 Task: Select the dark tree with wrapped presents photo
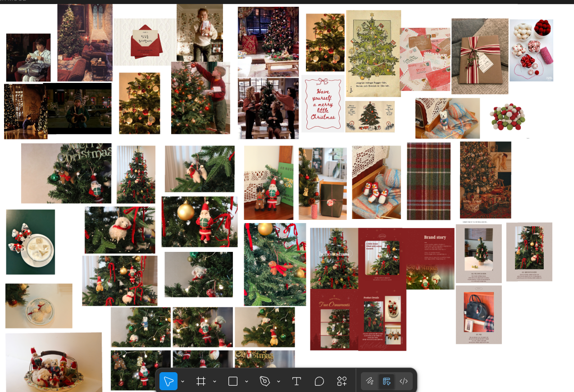coord(485,180)
